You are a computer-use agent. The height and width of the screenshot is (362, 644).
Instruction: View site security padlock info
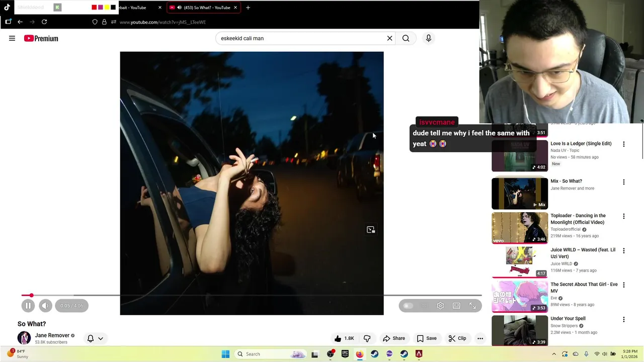click(x=104, y=22)
